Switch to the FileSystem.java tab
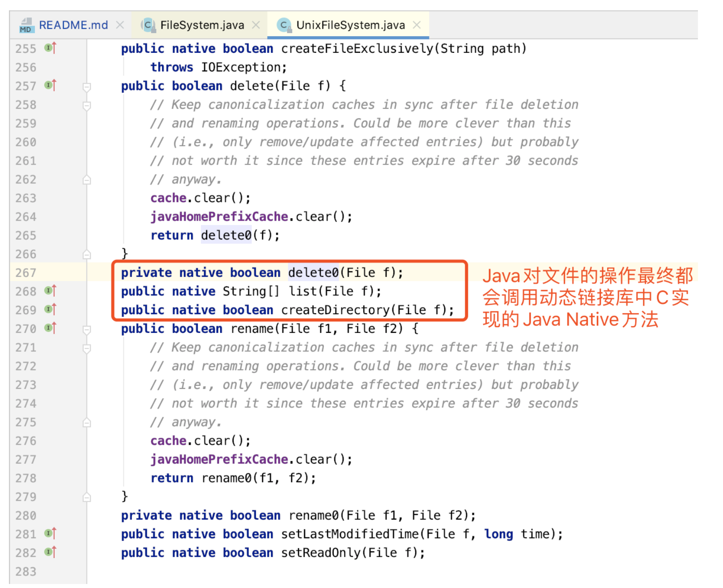The image size is (723, 588). (x=202, y=25)
